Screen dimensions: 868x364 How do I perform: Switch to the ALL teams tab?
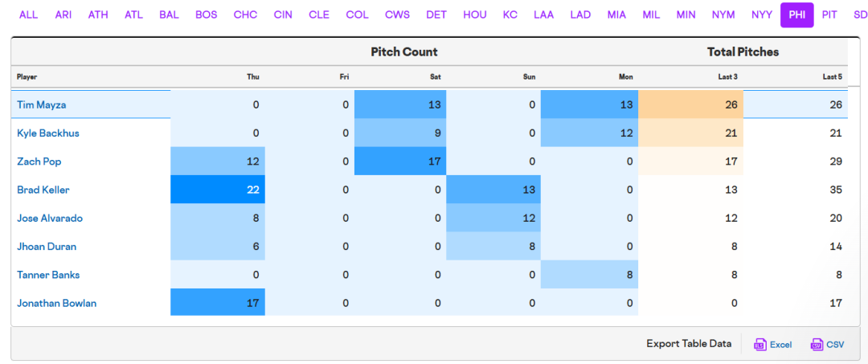[28, 14]
